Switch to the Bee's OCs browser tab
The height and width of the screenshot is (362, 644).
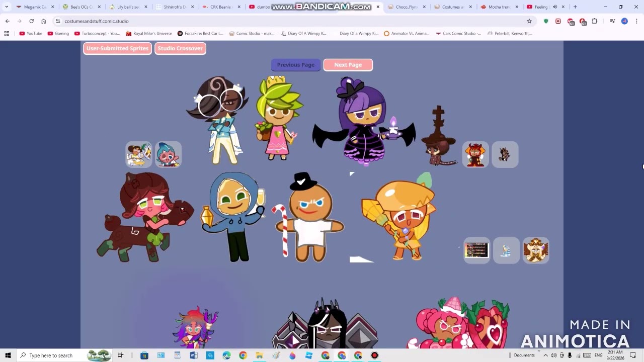pos(80,7)
